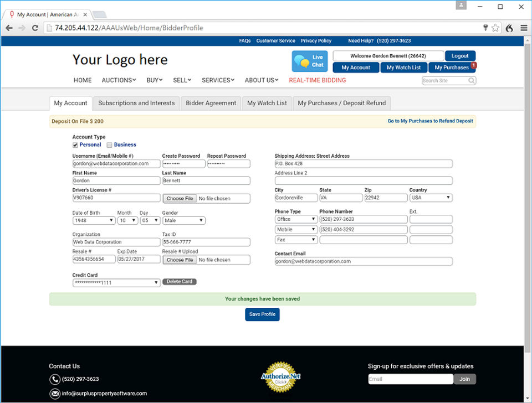Open REAL-TIME BIDDING link
532x403 pixels.
(x=317, y=80)
